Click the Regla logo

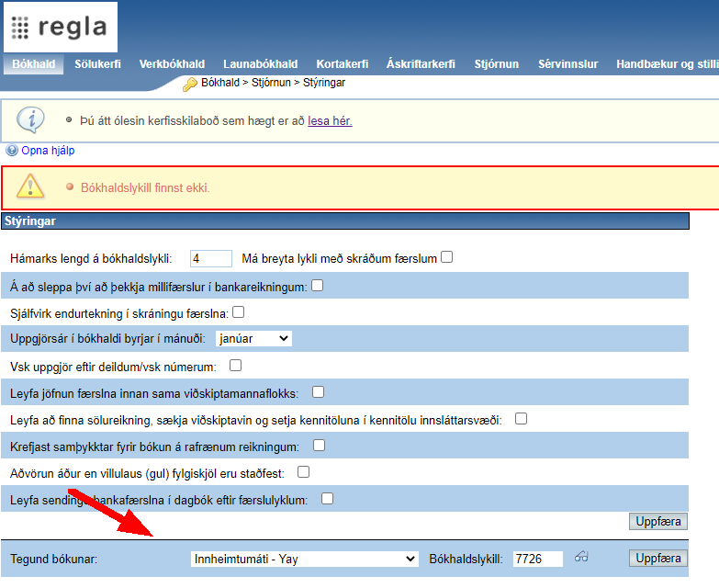[61, 28]
